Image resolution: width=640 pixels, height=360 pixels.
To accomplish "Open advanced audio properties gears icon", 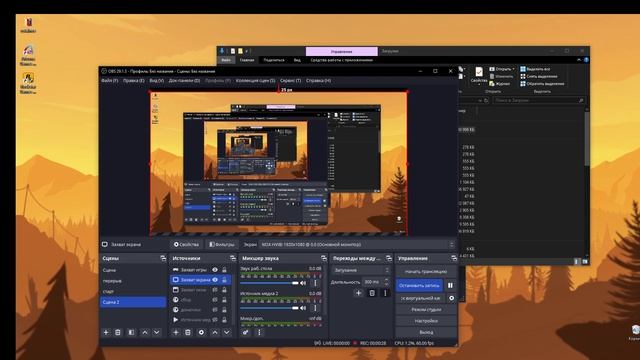I will click(x=246, y=332).
